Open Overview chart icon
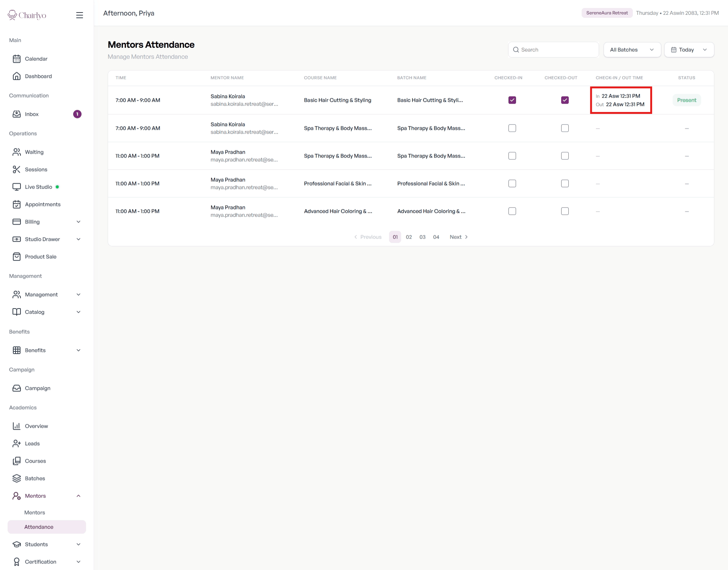Viewport: 728px width, 570px height. 17,426
